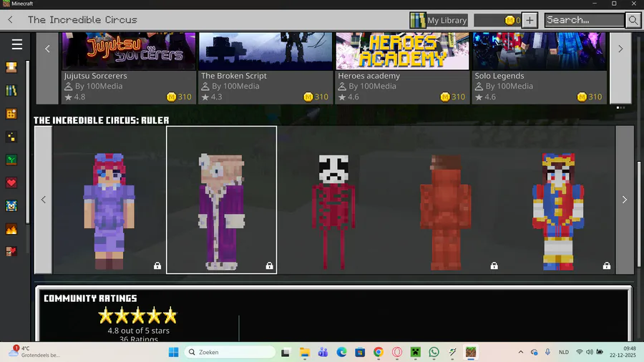The height and width of the screenshot is (362, 644).
Task: Open the taskbar volume control
Action: pos(590,352)
